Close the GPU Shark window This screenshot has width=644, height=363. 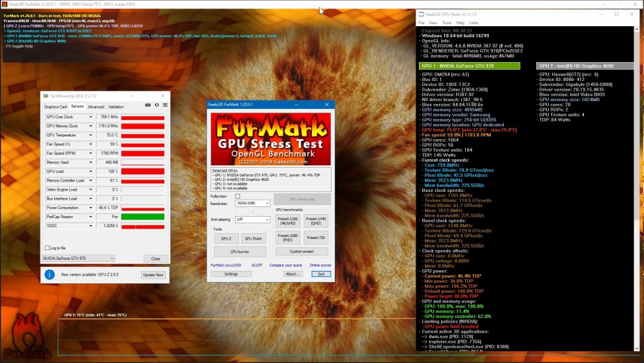coord(634,14)
